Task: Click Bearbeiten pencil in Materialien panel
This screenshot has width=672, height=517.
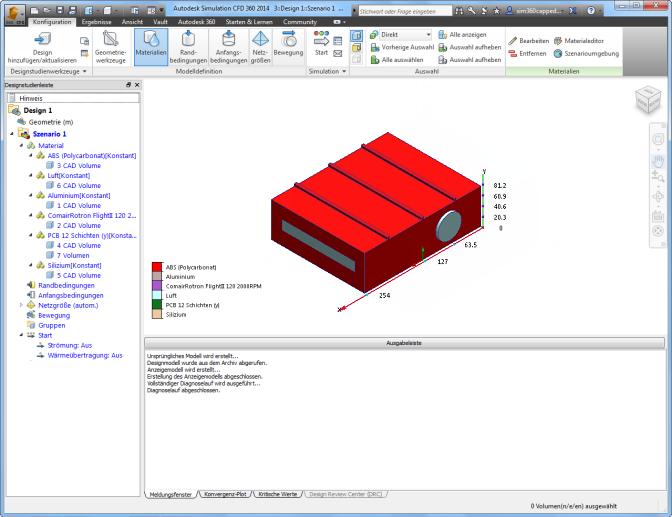Action: (x=528, y=41)
